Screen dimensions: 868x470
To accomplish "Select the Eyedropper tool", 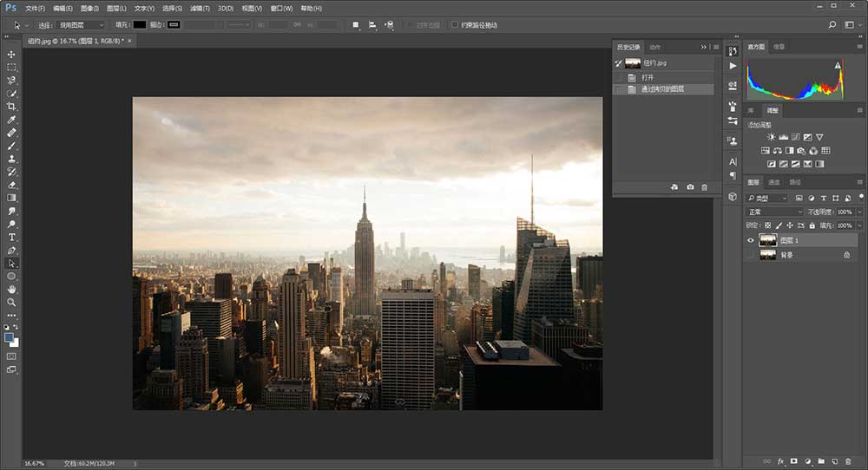I will (x=11, y=120).
